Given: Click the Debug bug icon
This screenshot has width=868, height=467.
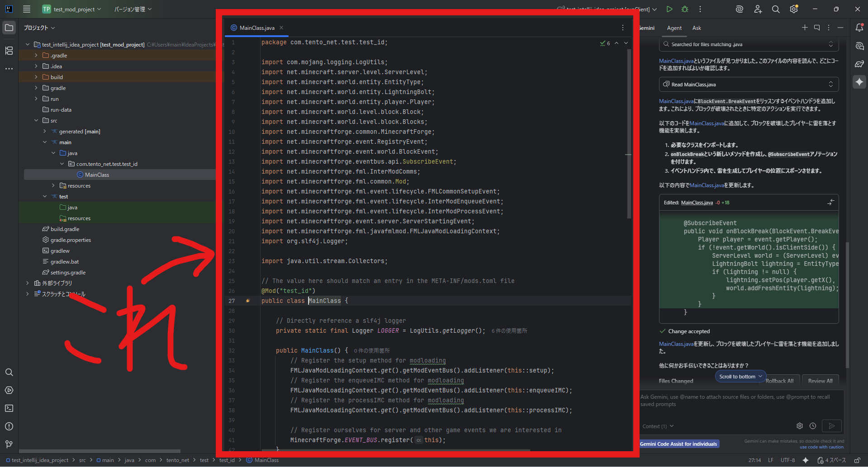Looking at the screenshot, I should (x=685, y=9).
